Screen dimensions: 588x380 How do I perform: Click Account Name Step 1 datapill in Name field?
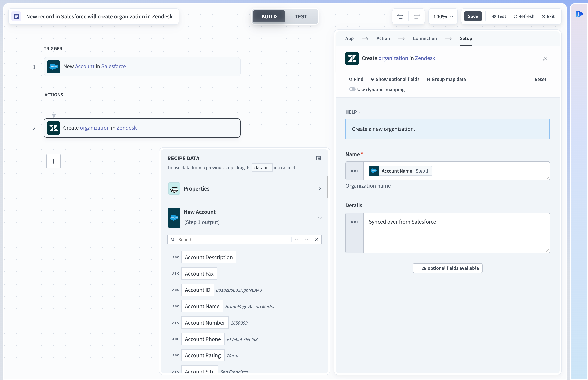pyautogui.click(x=400, y=171)
